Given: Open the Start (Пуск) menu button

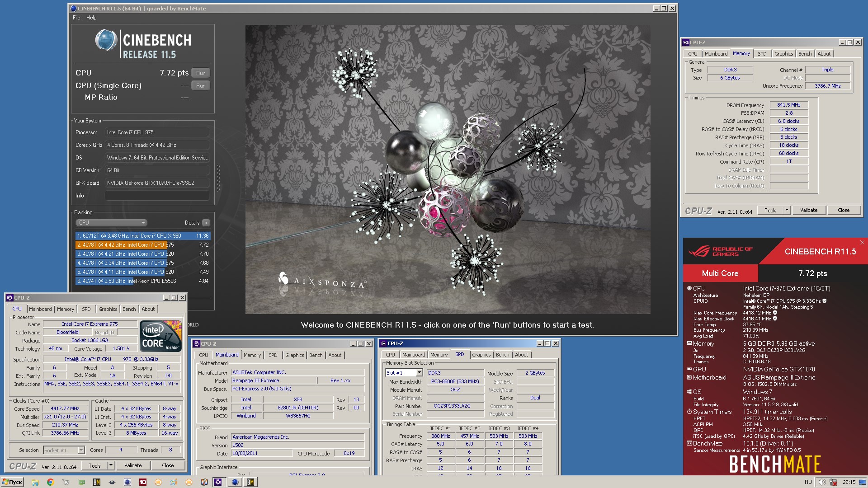Looking at the screenshot, I should 12,482.
